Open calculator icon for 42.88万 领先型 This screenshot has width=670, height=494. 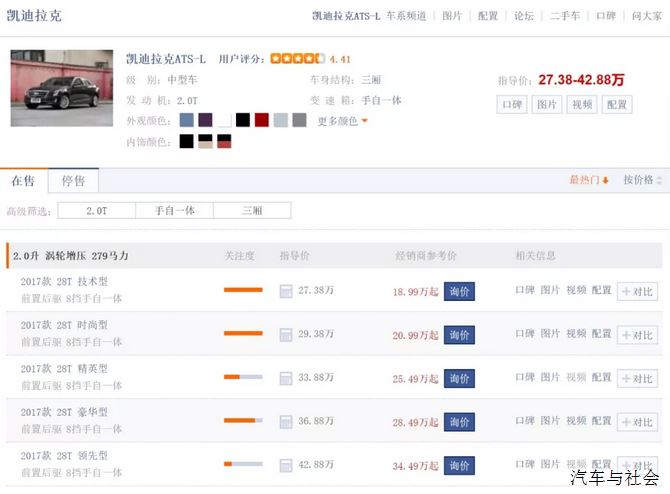point(286,466)
